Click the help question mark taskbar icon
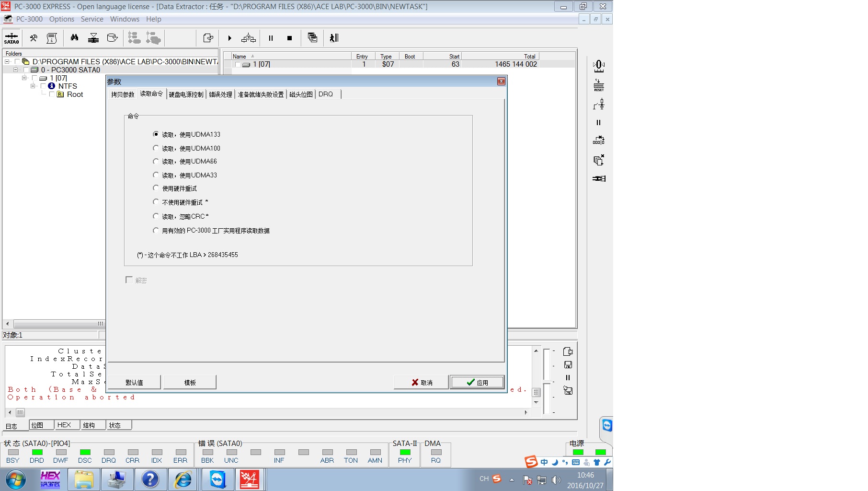The height and width of the screenshot is (491, 868). (150, 479)
